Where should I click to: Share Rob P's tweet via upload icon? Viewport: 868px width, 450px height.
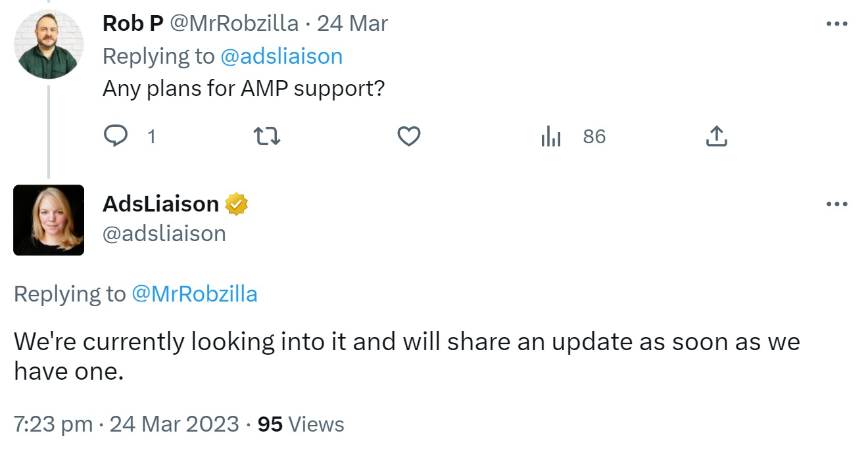(716, 137)
